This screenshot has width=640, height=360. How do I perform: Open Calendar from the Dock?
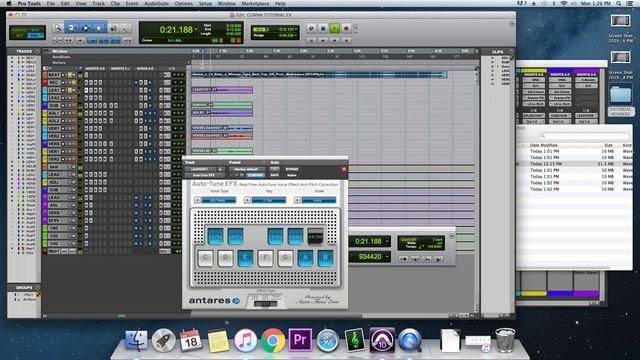click(x=191, y=340)
